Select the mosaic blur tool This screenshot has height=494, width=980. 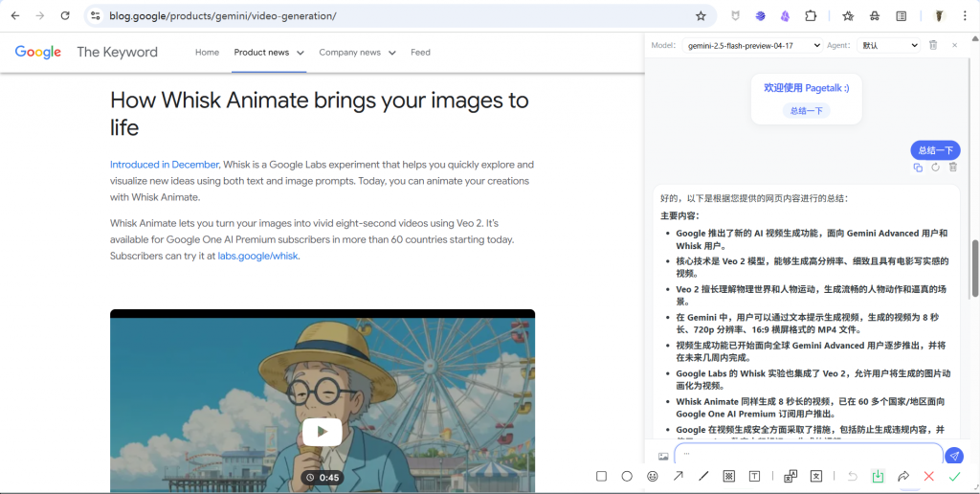click(x=728, y=477)
